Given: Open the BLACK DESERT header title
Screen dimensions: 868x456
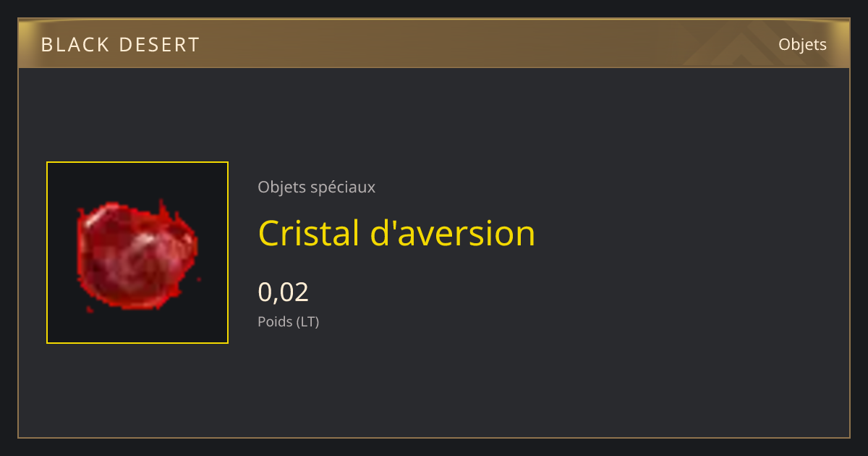Looking at the screenshot, I should (x=120, y=45).
